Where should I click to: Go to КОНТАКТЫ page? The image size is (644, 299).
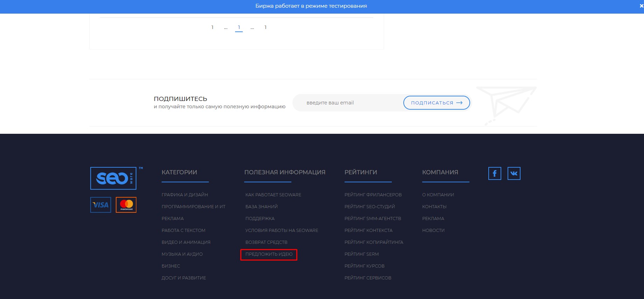[434, 207]
